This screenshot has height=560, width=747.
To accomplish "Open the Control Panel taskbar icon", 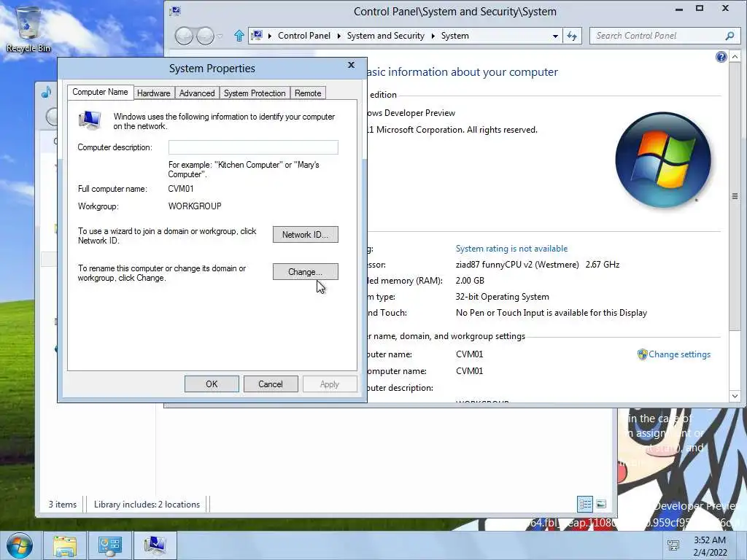I will 109,545.
